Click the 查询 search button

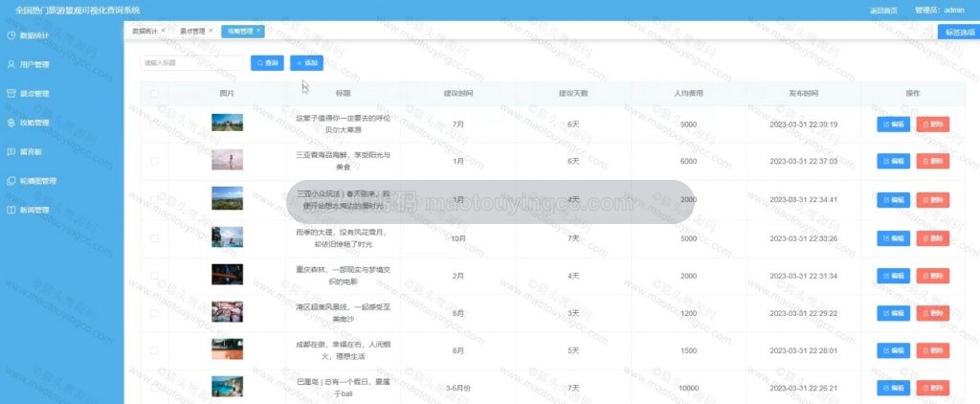point(268,63)
